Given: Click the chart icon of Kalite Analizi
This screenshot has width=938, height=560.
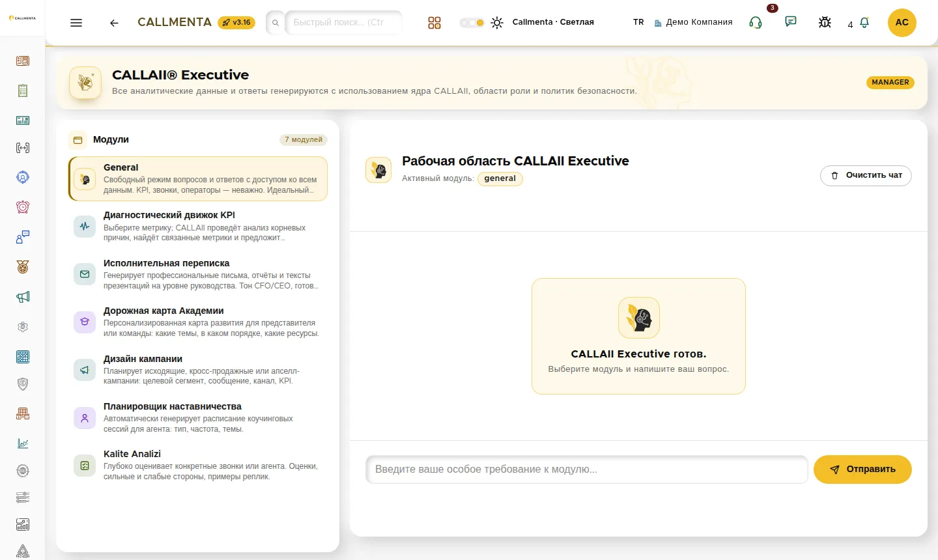Looking at the screenshot, I should tap(85, 466).
